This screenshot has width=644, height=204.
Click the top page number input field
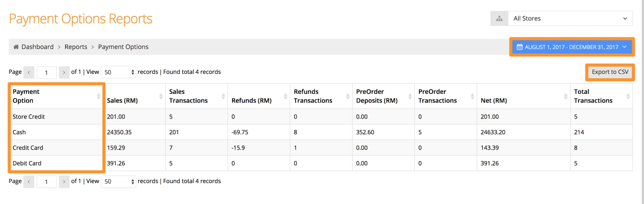pos(47,72)
